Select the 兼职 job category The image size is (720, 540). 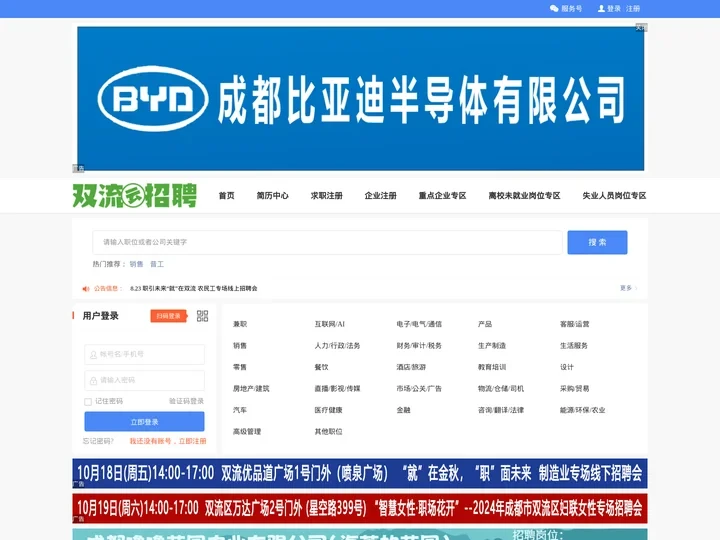(x=240, y=324)
